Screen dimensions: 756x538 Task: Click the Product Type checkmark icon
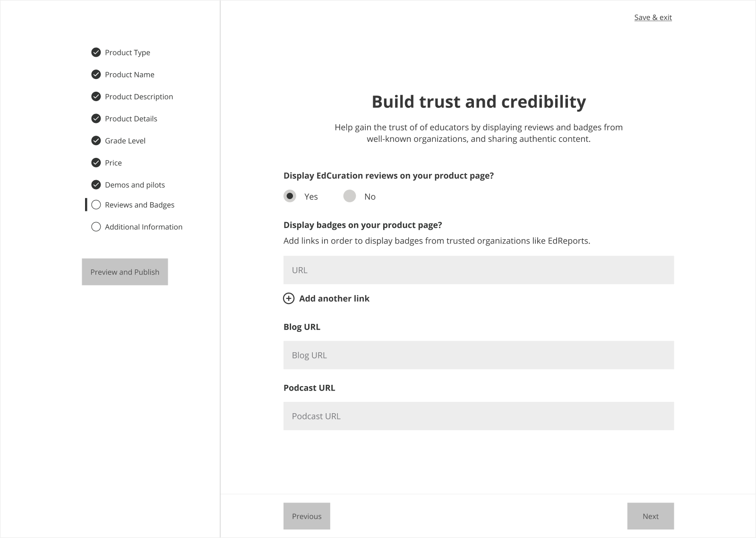(x=96, y=52)
